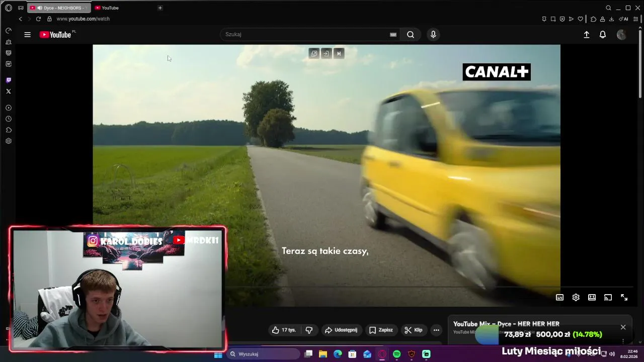The image size is (644, 362).
Task: Open Opera easy setup menu
Action: tap(635, 19)
